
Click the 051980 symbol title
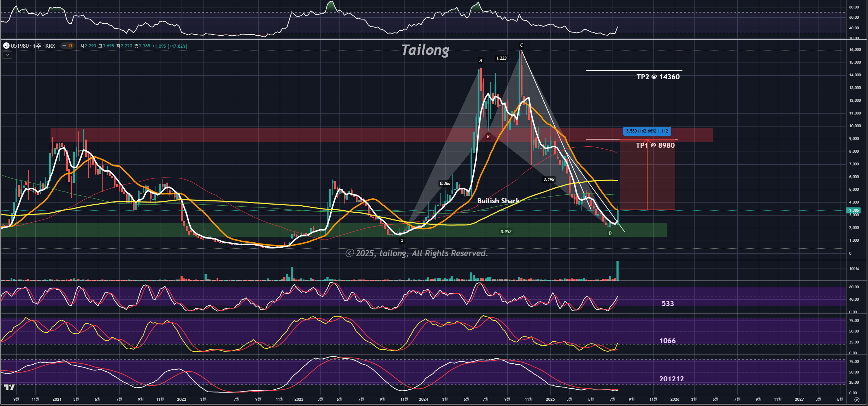click(x=33, y=46)
